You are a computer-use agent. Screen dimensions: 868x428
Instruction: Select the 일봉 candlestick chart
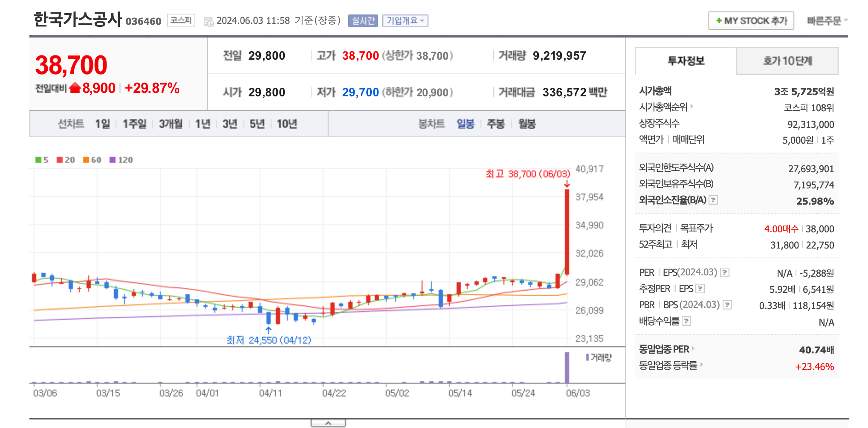click(466, 124)
